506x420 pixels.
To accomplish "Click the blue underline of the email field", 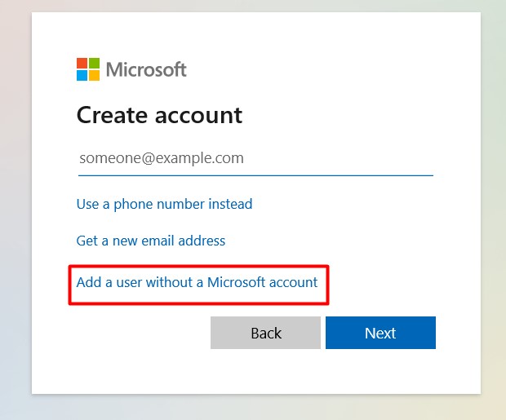I will coord(255,175).
